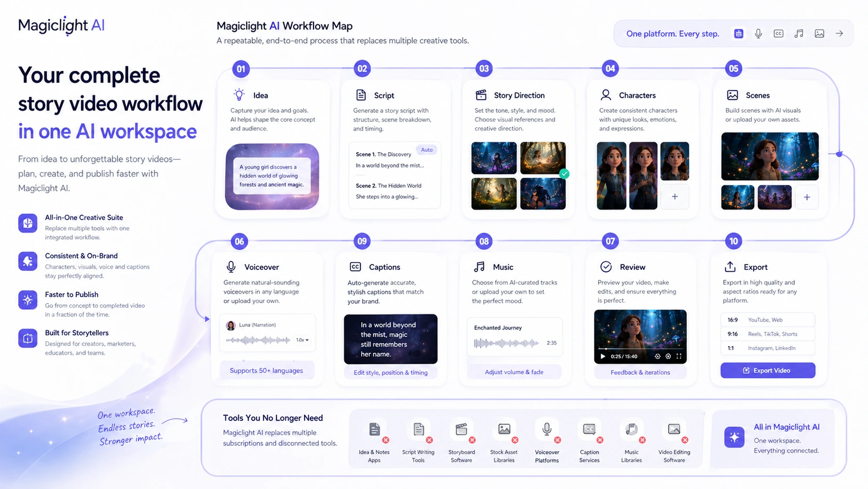Image resolution: width=868 pixels, height=489 pixels.
Task: Click the Video Editing Software icon
Action: click(674, 429)
